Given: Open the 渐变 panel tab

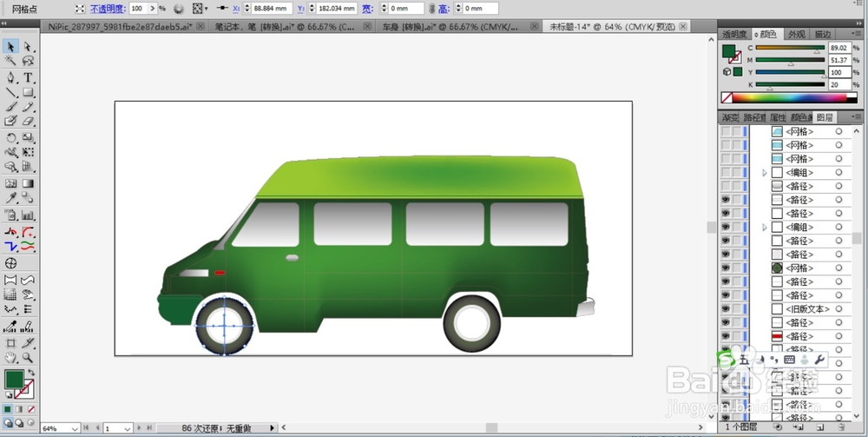Looking at the screenshot, I should pos(730,117).
